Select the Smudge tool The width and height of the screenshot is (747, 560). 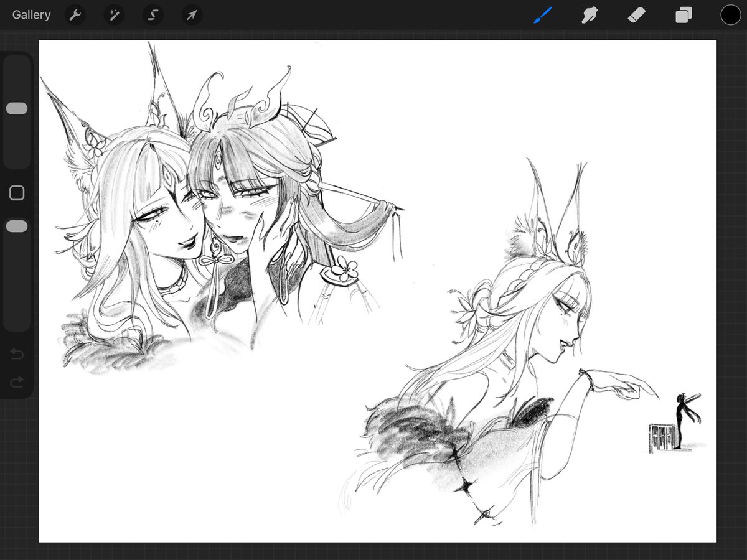pos(590,15)
